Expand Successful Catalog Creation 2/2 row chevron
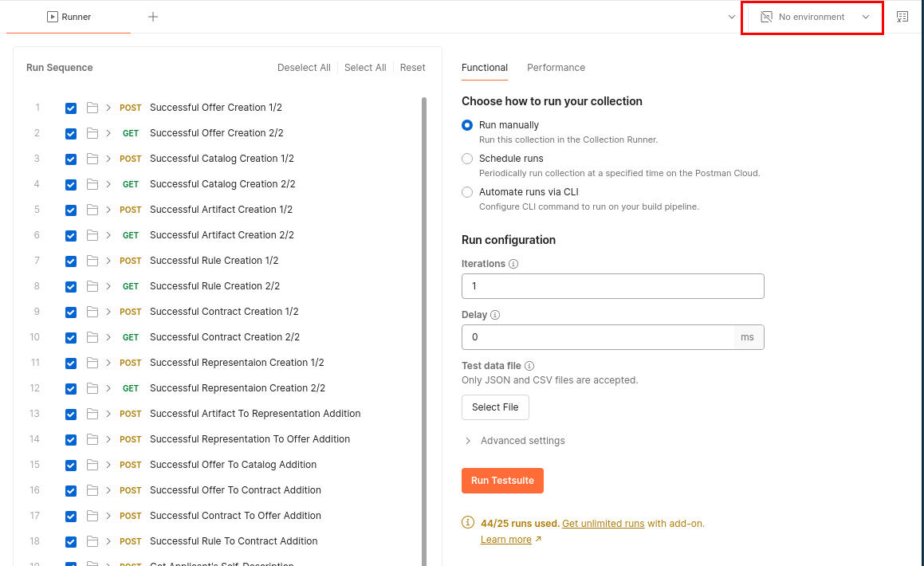Image resolution: width=924 pixels, height=566 pixels. [x=108, y=184]
